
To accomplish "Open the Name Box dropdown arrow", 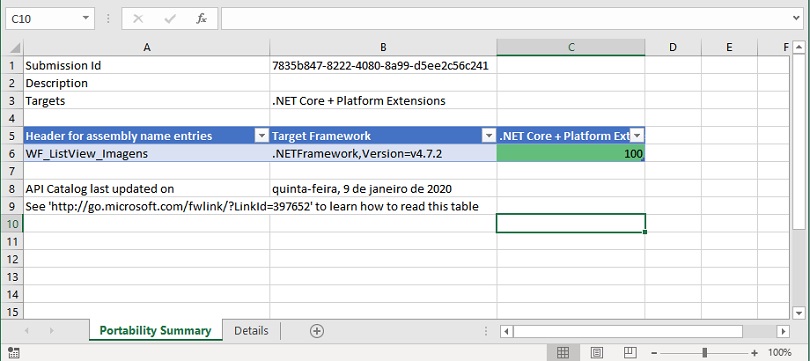I will pos(85,19).
